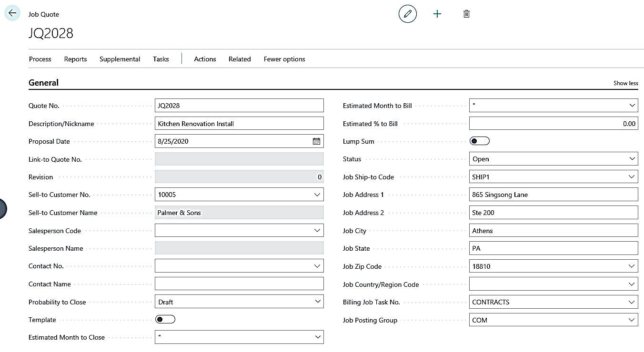Image resolution: width=644 pixels, height=352 pixels.
Task: Click the trash delete icon
Action: 466,14
